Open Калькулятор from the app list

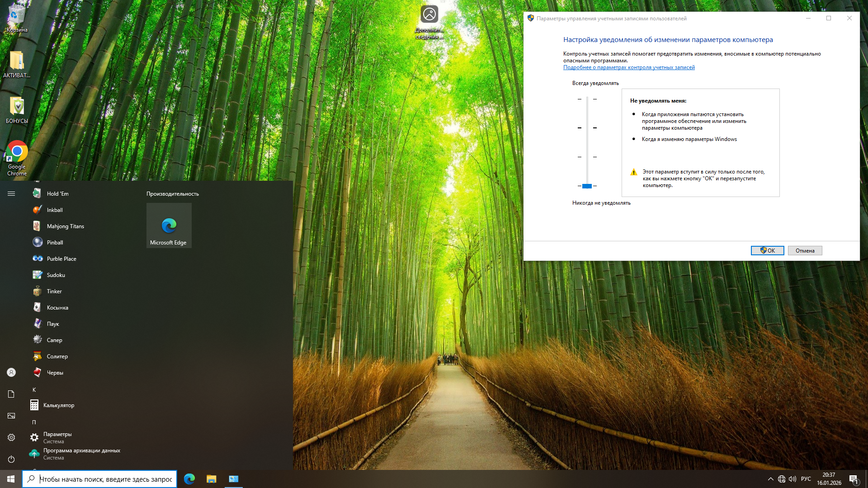58,405
